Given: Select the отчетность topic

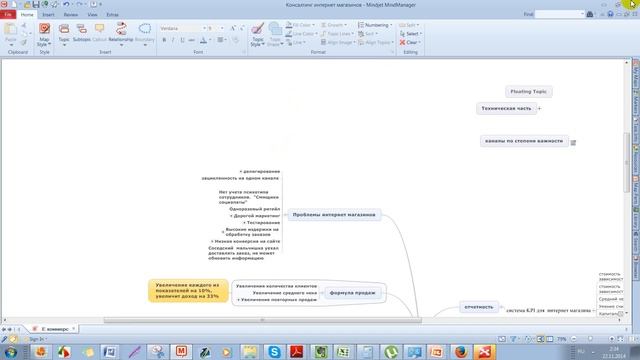Looking at the screenshot, I should pos(479,307).
